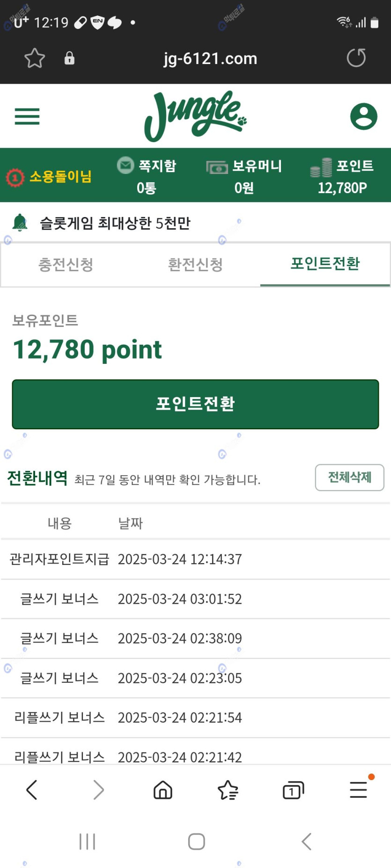391x868 pixels.
Task: Open the 쪽지함 message box icon
Action: click(125, 166)
